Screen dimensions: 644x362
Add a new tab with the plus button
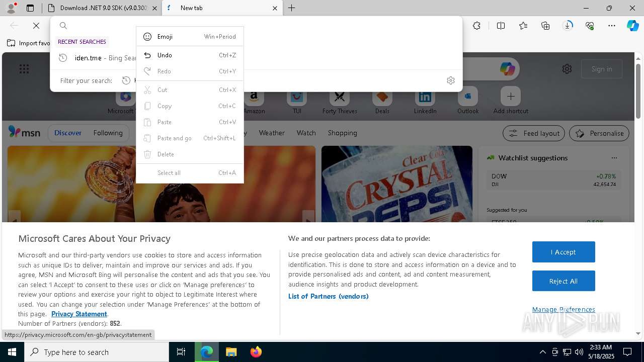pyautogui.click(x=291, y=8)
